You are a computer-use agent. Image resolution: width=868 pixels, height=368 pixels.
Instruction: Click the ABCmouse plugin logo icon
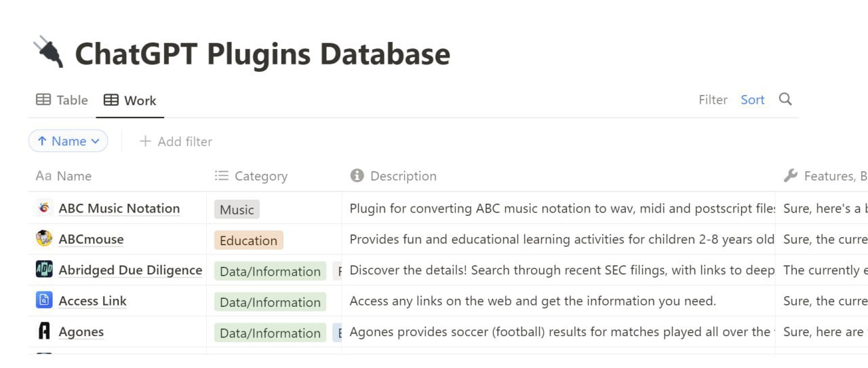tap(44, 238)
